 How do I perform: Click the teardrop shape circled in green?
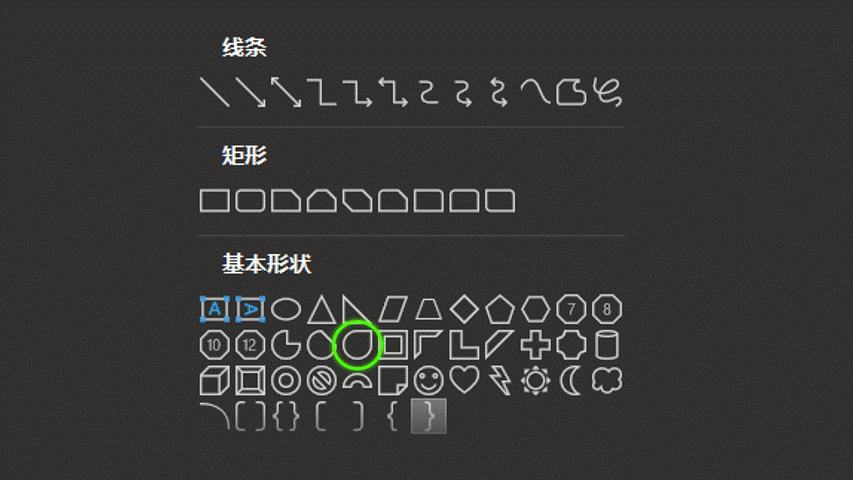pos(357,345)
